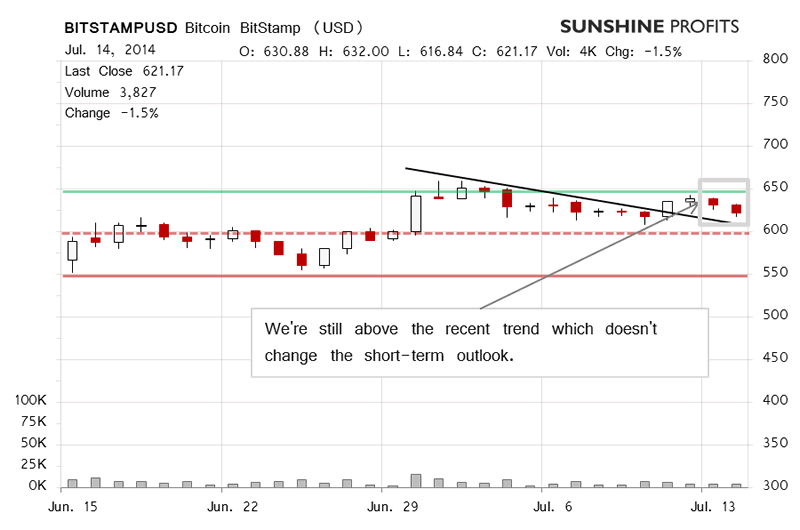800x530 pixels.
Task: Click the 100K volume axis label
Action: pyautogui.click(x=30, y=400)
